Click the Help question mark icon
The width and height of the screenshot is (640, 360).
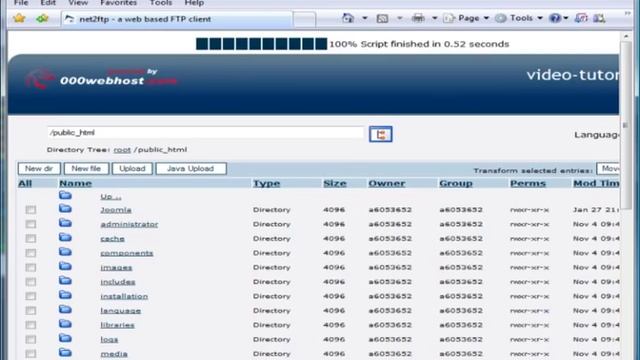tap(555, 18)
